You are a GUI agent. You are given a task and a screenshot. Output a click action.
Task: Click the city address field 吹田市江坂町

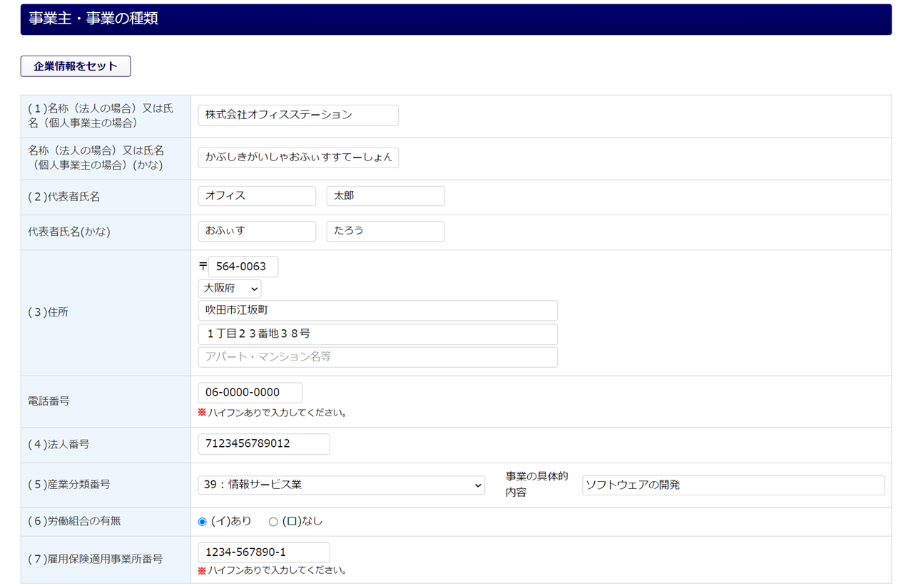tap(378, 311)
